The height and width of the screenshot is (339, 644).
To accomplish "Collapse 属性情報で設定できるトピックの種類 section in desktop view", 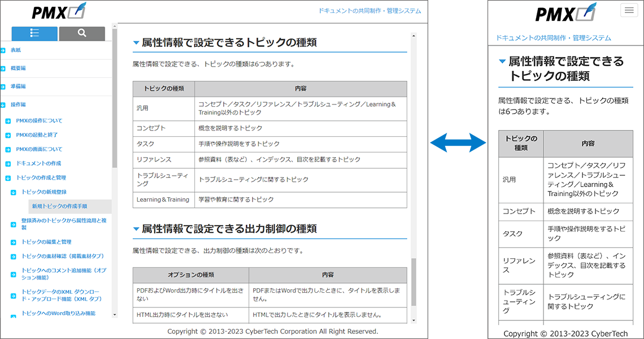I will click(x=136, y=43).
